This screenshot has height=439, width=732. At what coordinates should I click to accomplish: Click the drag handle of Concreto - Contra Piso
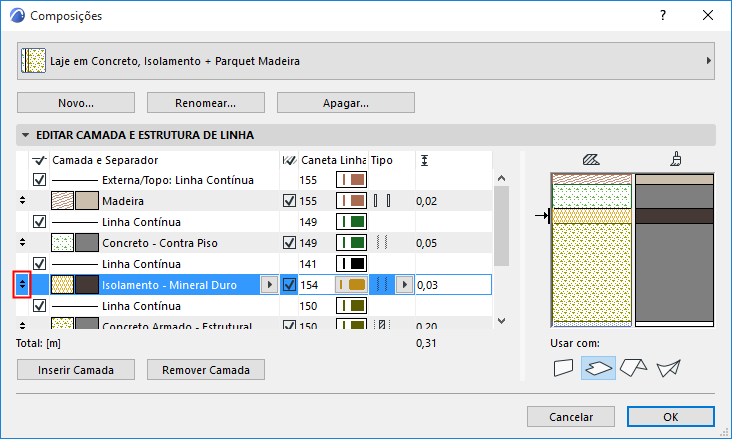22,242
